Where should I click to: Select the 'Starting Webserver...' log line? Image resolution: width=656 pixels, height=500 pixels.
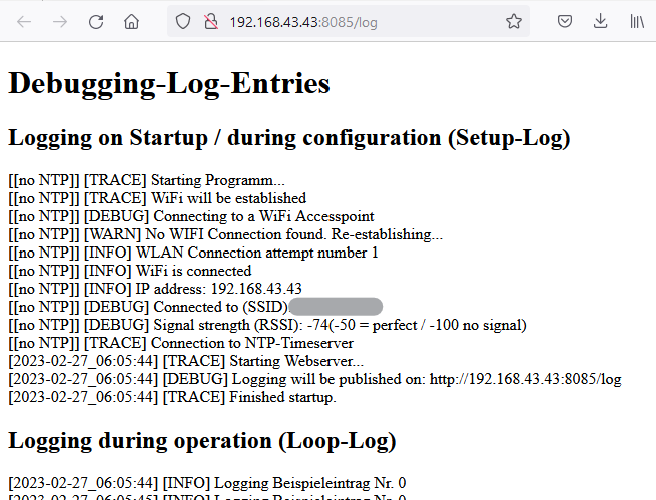(x=186, y=361)
